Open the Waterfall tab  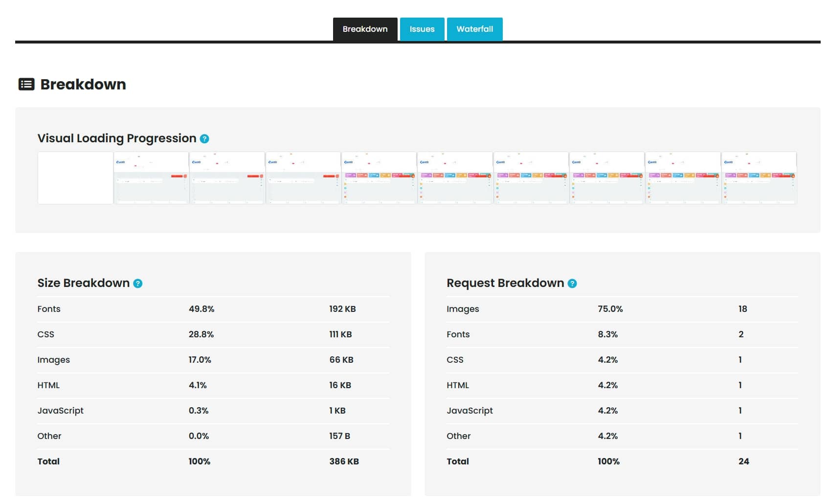point(474,29)
